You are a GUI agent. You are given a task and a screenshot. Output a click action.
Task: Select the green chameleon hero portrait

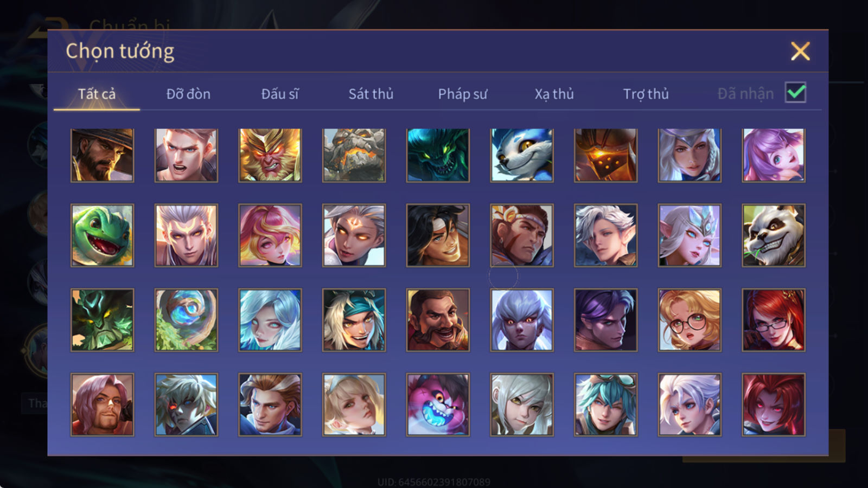click(102, 235)
